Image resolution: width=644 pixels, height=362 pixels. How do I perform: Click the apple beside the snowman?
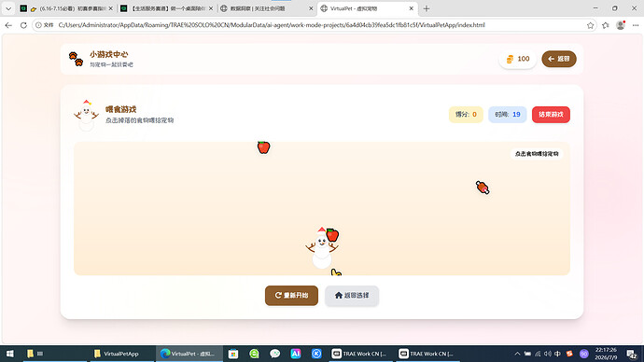pyautogui.click(x=332, y=235)
